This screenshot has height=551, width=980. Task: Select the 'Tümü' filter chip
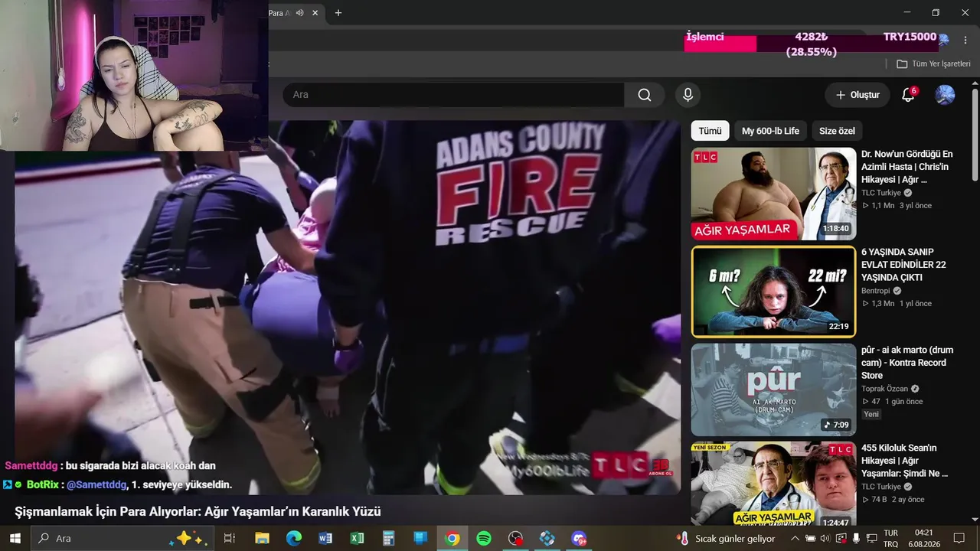[710, 131]
